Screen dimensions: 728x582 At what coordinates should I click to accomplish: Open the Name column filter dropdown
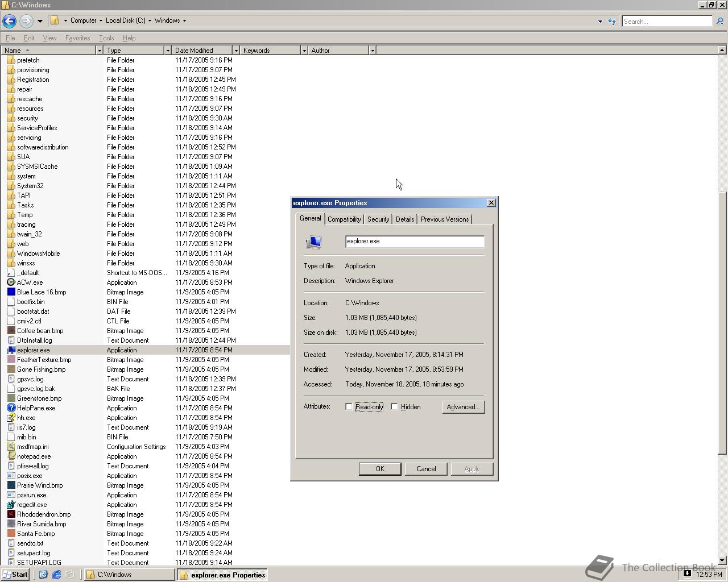pyautogui.click(x=100, y=51)
